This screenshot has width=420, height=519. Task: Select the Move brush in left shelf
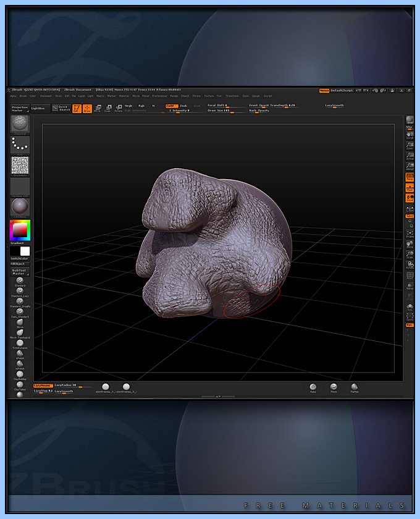pos(20,323)
